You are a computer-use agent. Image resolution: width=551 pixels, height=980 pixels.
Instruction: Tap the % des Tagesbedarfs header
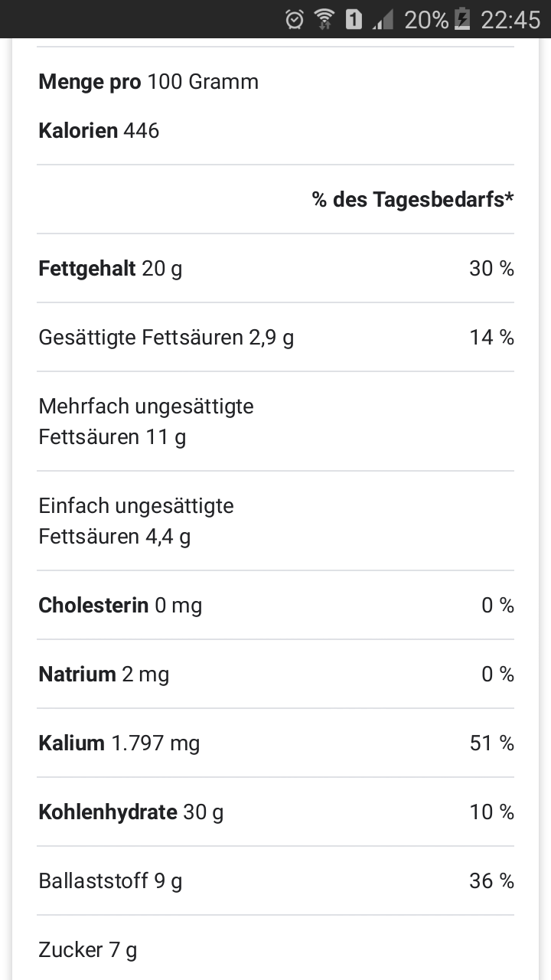[412, 200]
